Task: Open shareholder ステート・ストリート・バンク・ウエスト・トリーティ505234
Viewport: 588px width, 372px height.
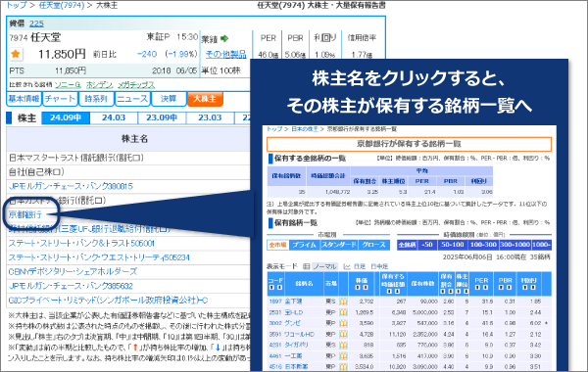Action: 99,257
